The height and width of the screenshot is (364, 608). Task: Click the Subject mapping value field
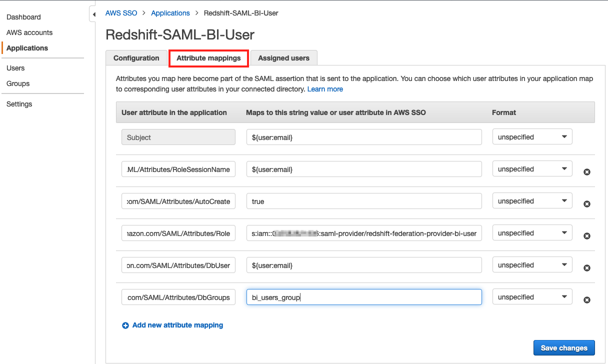point(364,137)
